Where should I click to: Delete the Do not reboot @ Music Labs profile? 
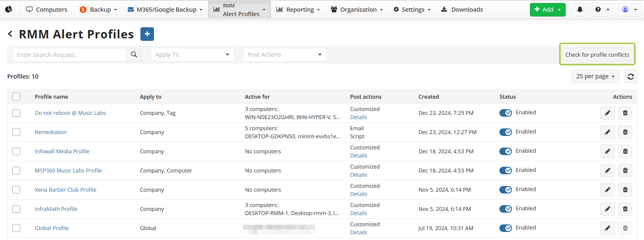click(x=625, y=113)
